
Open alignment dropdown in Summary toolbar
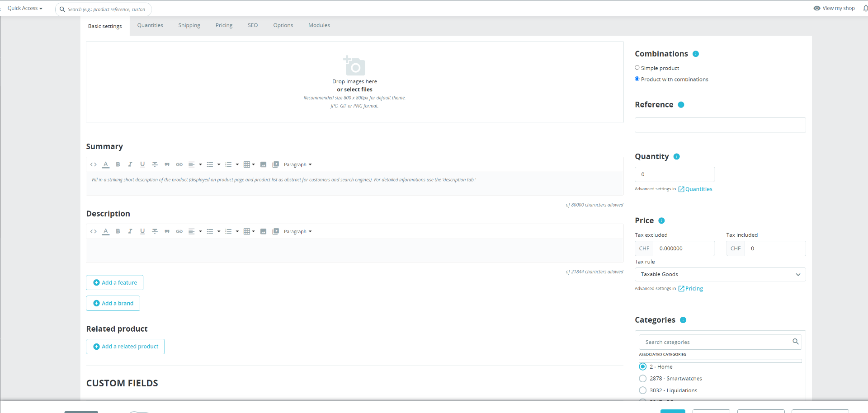pyautogui.click(x=195, y=164)
